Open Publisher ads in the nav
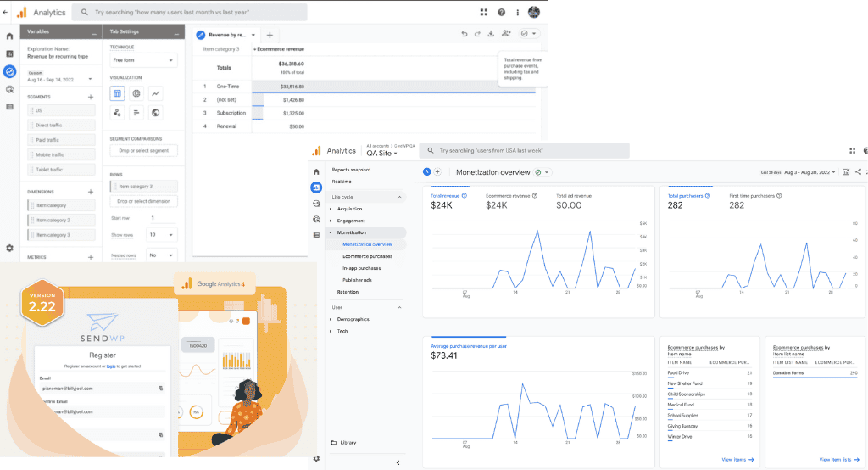Image resolution: width=868 pixels, height=470 pixels. tap(357, 280)
